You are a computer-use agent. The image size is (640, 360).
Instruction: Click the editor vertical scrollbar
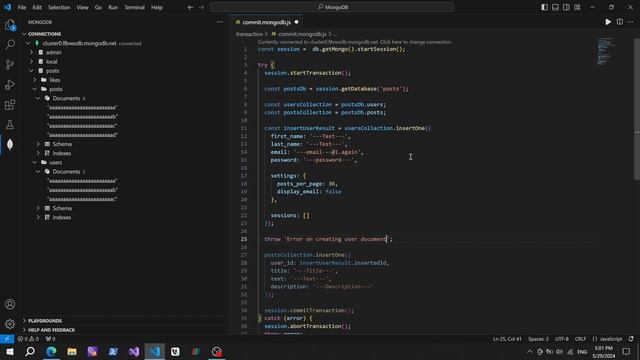[637, 109]
